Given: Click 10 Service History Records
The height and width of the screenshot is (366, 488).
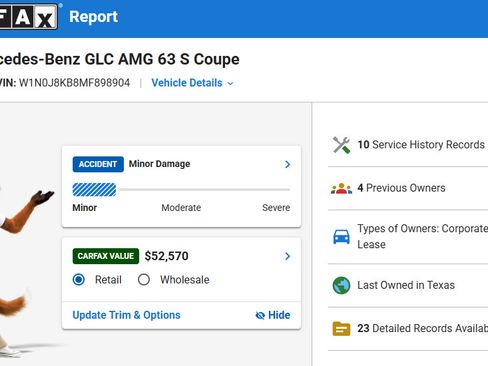Looking at the screenshot, I should pyautogui.click(x=421, y=145).
